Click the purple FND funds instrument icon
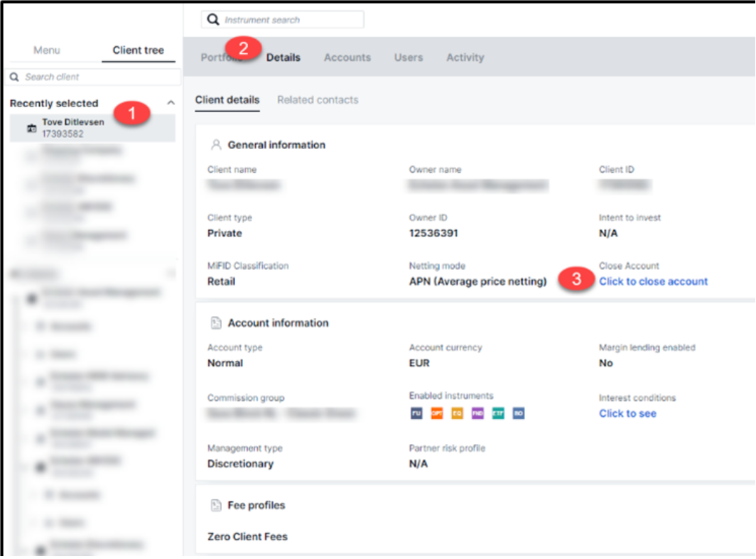Screen dimensions: 756x559 coord(477,413)
